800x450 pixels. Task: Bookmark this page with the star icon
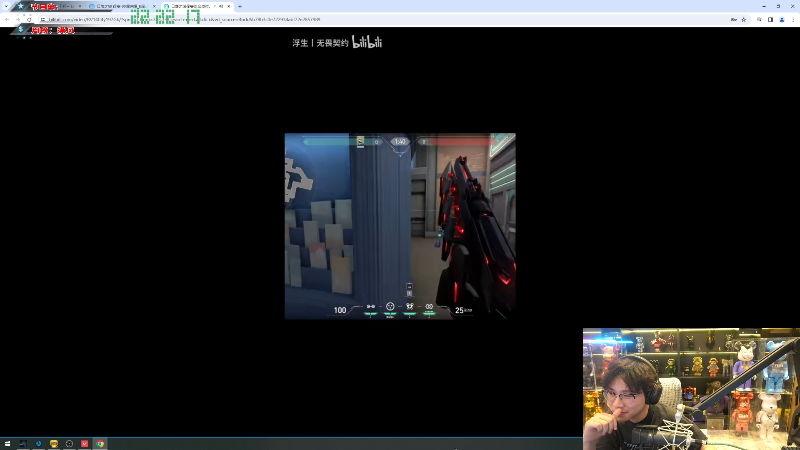[x=744, y=19]
